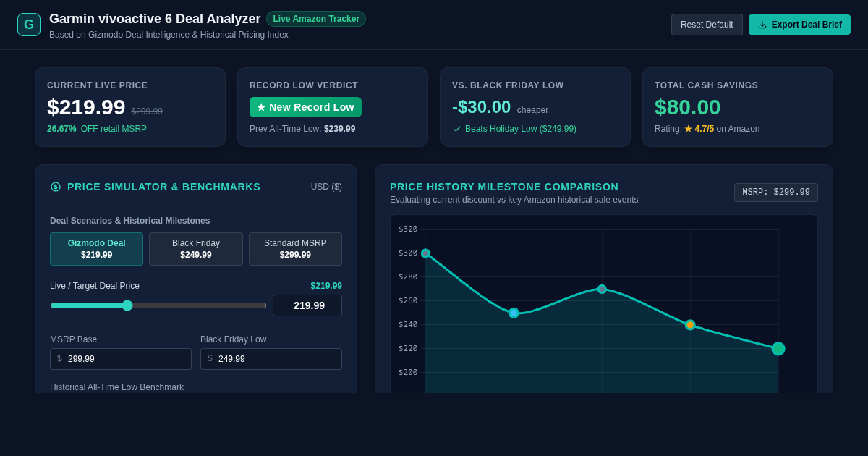Click the download icon on Export Deal Brief
868x456 pixels.
[x=762, y=25]
